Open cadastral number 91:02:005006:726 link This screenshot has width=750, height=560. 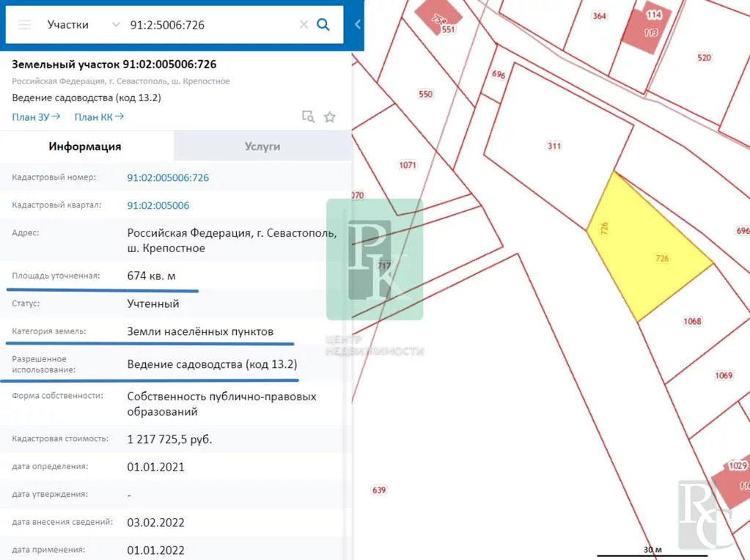pos(168,177)
